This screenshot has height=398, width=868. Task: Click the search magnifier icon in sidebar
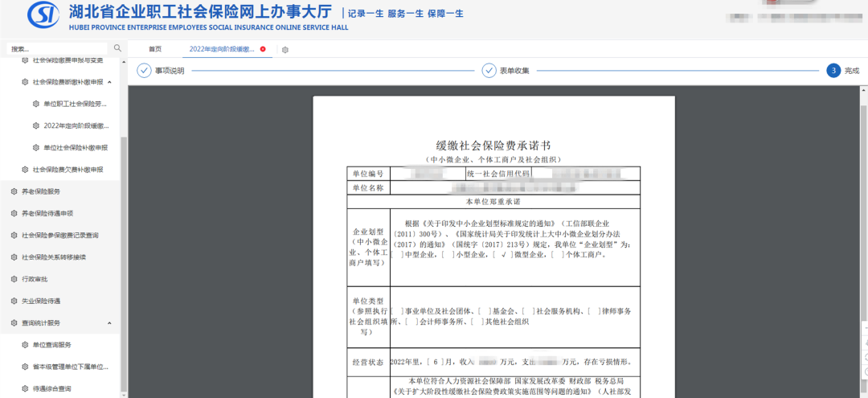pyautogui.click(x=117, y=49)
